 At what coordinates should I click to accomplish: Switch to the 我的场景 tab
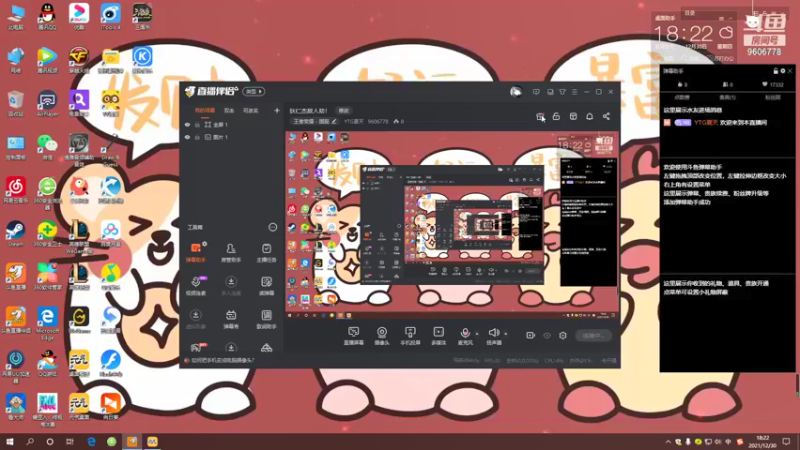[x=205, y=110]
